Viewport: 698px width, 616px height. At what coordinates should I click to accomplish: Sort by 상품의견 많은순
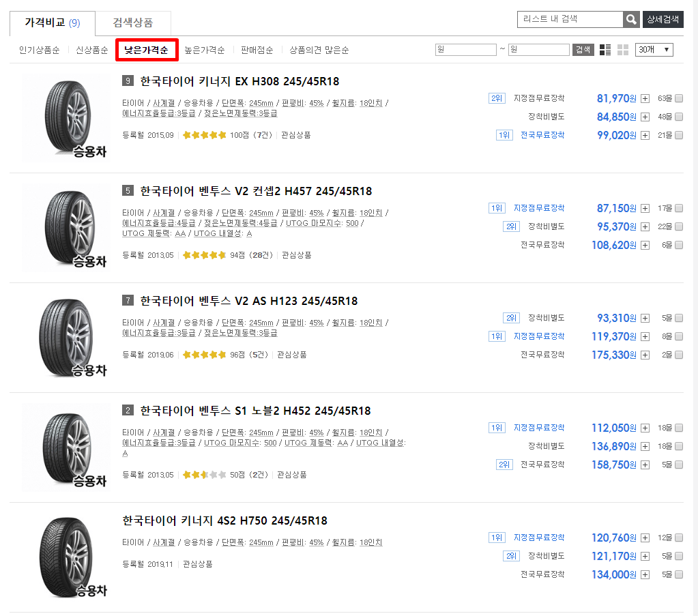(319, 50)
